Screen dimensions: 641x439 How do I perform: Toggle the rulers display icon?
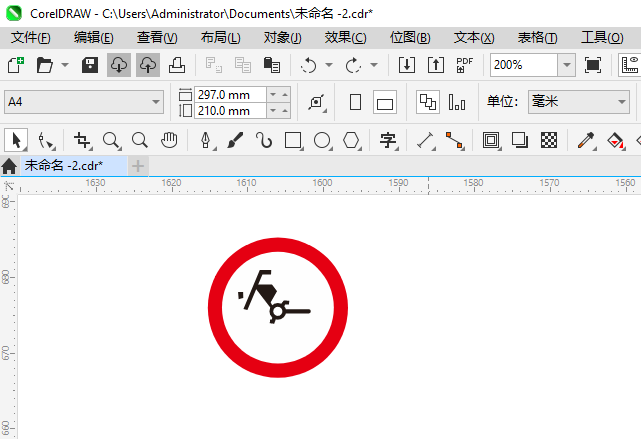630,65
